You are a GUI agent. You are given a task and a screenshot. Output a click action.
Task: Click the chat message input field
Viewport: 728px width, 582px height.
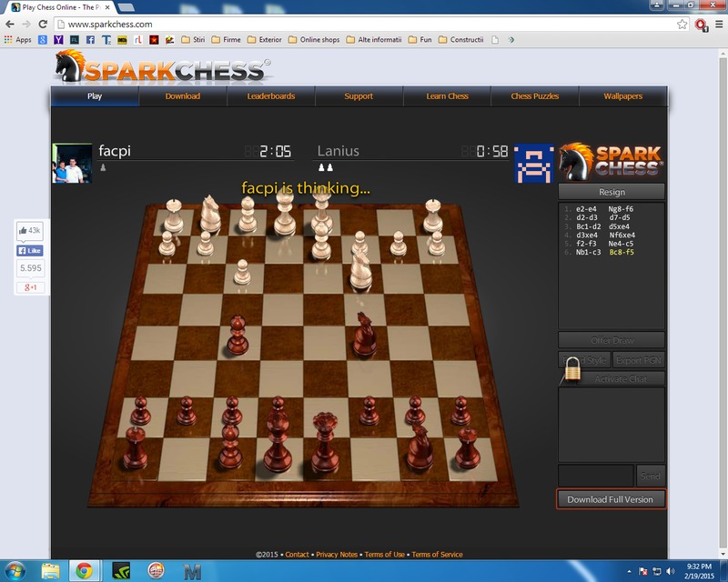tap(596, 476)
